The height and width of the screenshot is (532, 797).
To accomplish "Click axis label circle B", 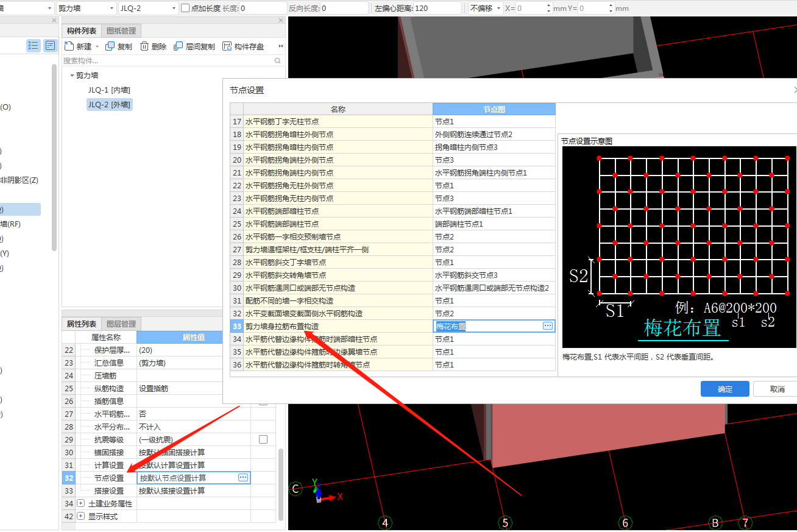I will point(715,523).
